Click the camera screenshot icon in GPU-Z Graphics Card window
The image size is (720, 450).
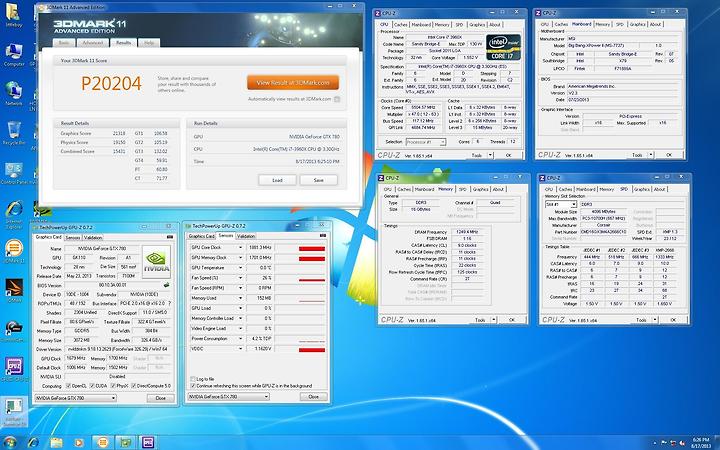coord(170,237)
